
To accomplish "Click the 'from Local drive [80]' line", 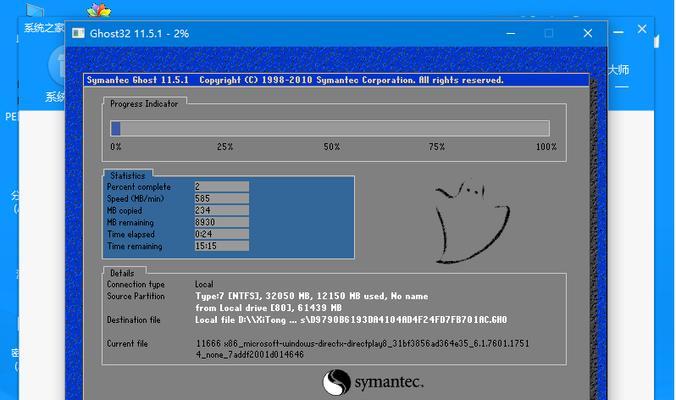I will coord(268,308).
